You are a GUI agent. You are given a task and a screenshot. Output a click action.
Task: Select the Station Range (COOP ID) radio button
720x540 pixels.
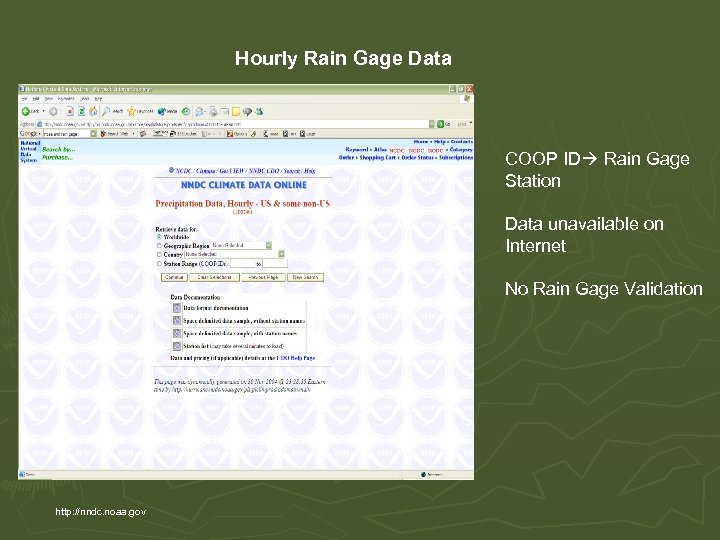[159, 264]
